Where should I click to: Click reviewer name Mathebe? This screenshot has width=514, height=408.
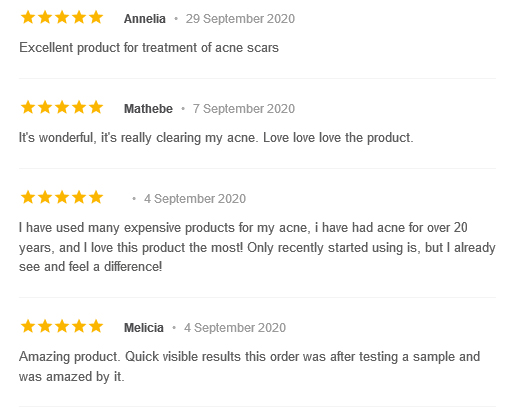point(148,109)
